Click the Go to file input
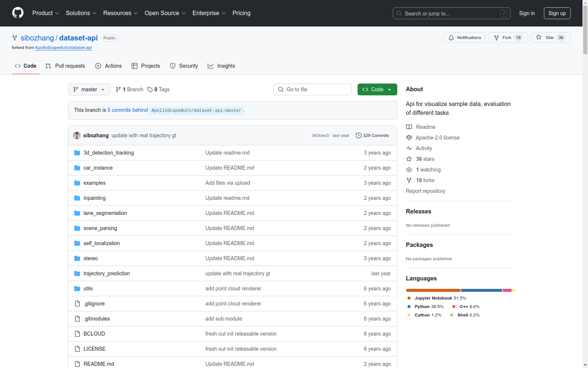Image resolution: width=588 pixels, height=368 pixels. (312, 89)
